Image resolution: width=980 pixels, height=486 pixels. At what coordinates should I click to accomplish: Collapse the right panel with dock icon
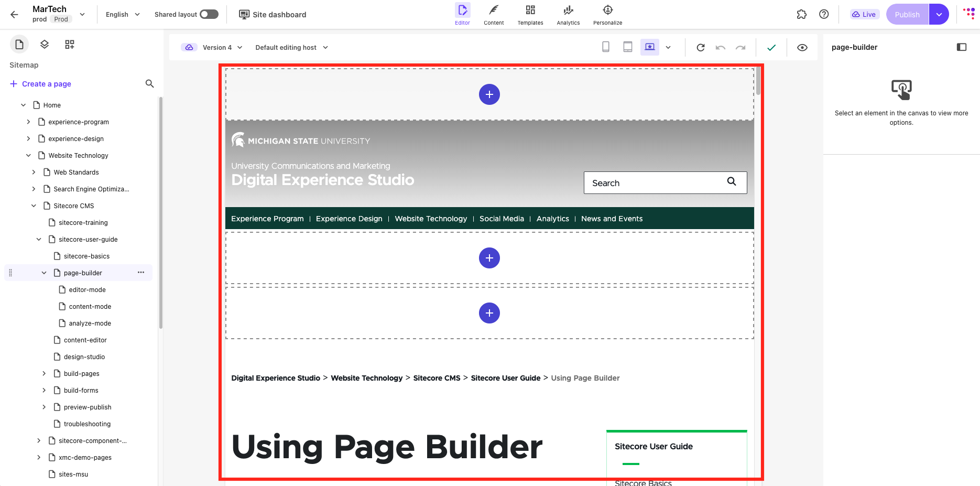point(962,47)
